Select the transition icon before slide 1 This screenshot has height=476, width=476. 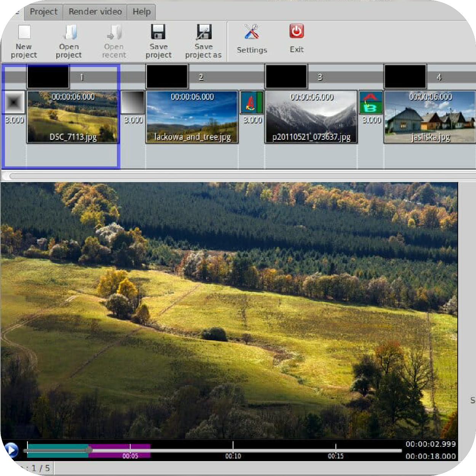click(14, 102)
